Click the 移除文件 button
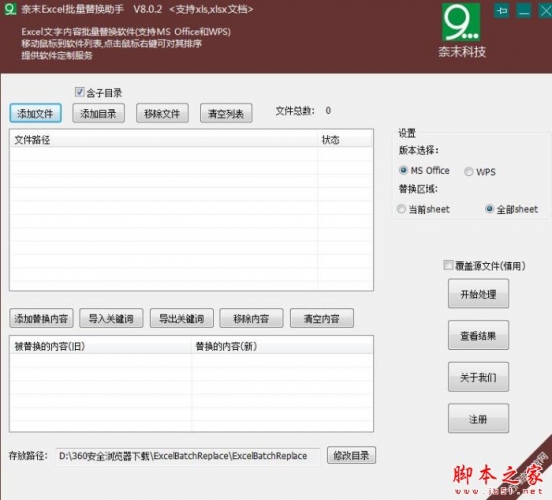This screenshot has height=500, width=552. tap(162, 113)
